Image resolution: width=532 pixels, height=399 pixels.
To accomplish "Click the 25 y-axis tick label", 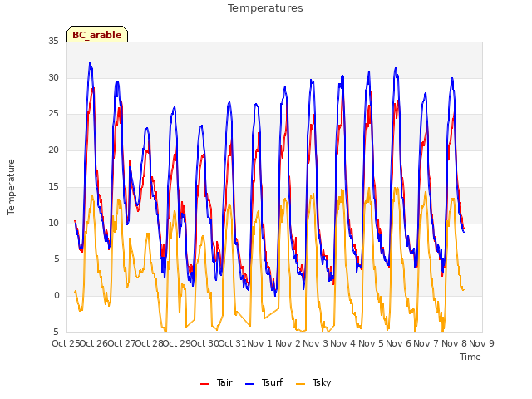I will tap(53, 114).
